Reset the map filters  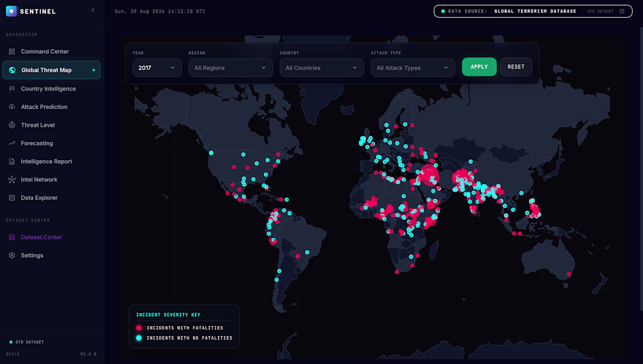516,67
